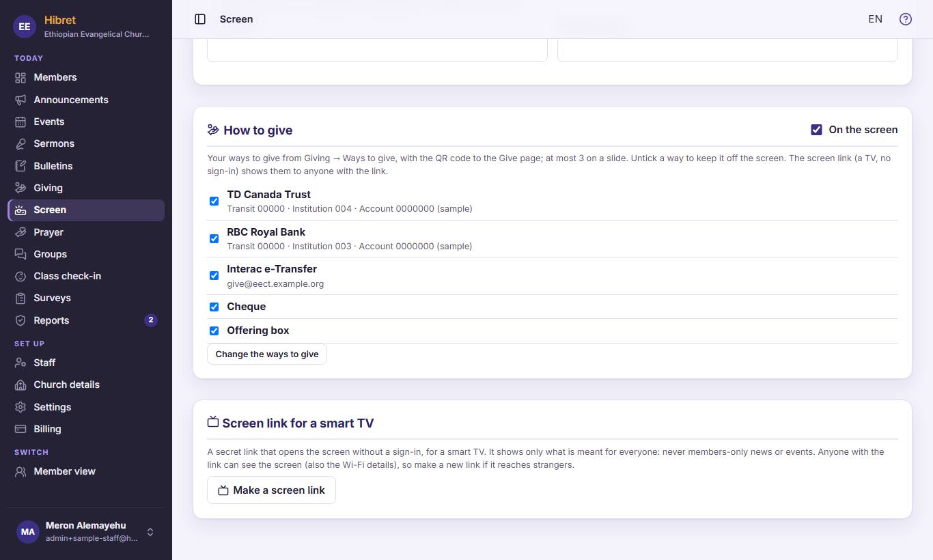This screenshot has width=933, height=560.
Task: Untick the Cheque checkbox
Action: coord(214,307)
